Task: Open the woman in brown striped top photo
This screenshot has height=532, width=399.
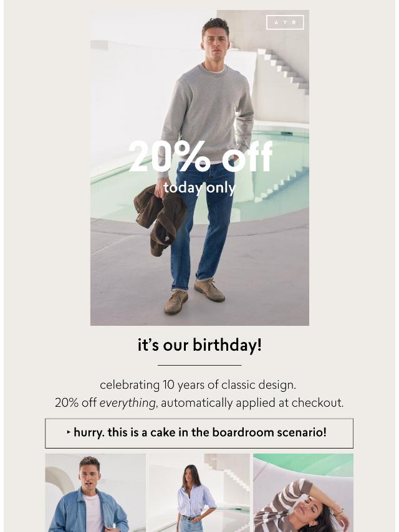Action: [303, 493]
